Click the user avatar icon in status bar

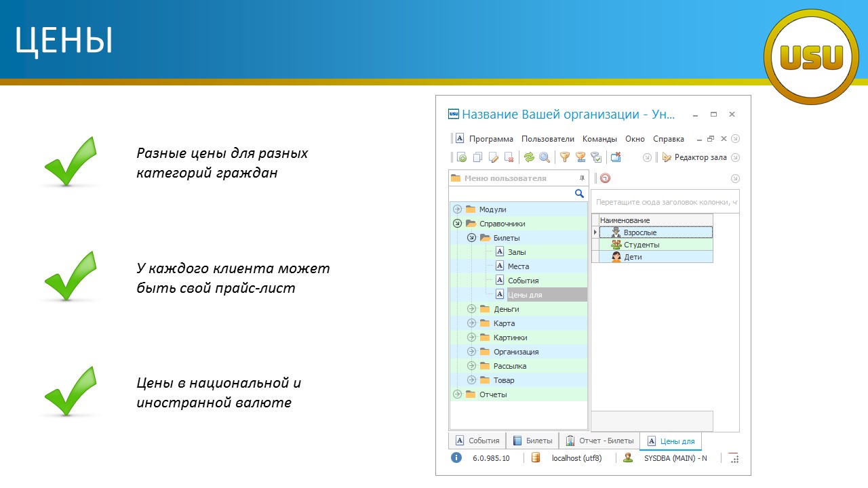pyautogui.click(x=629, y=457)
